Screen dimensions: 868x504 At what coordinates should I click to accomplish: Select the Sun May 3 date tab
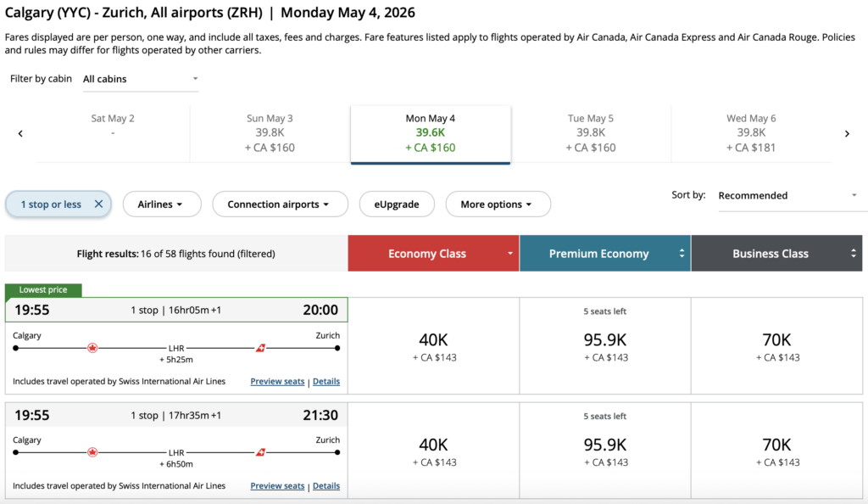pyautogui.click(x=270, y=133)
